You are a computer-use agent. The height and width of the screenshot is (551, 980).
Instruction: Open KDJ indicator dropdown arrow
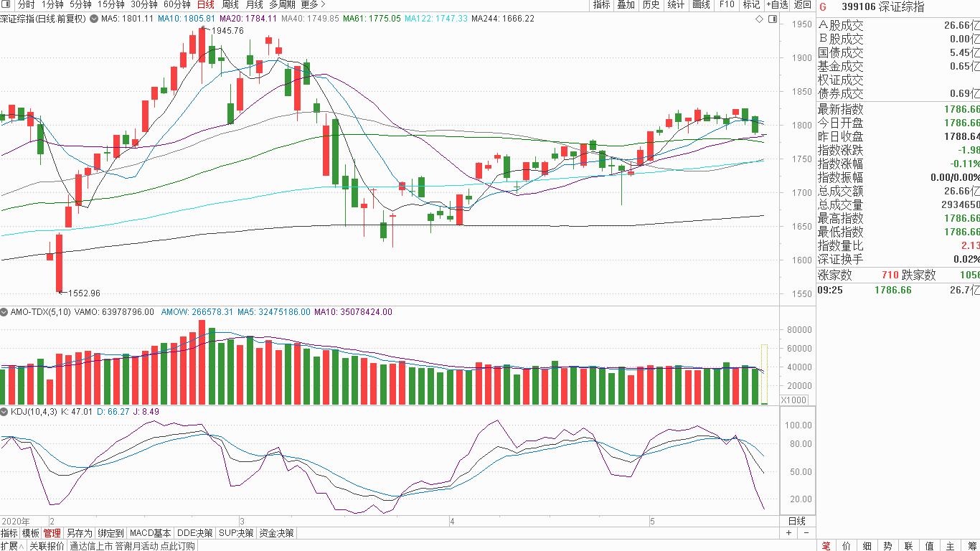[x=4, y=411]
